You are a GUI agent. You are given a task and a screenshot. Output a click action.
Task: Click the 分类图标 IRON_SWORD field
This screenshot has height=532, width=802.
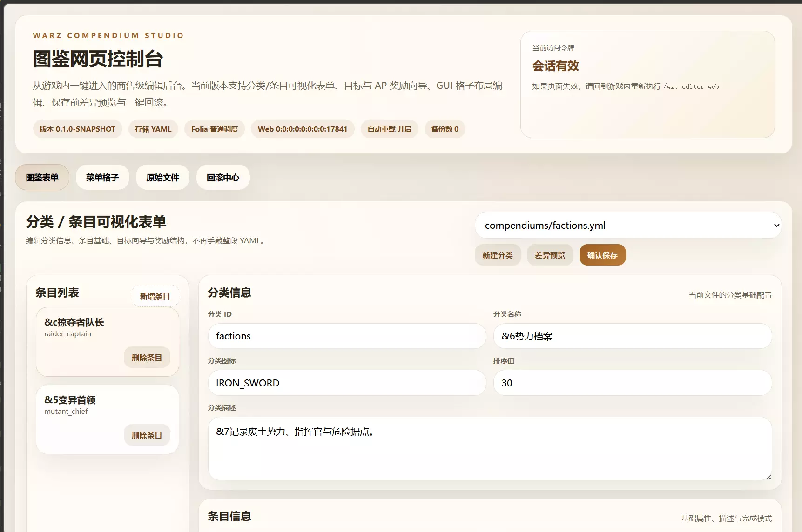click(347, 383)
